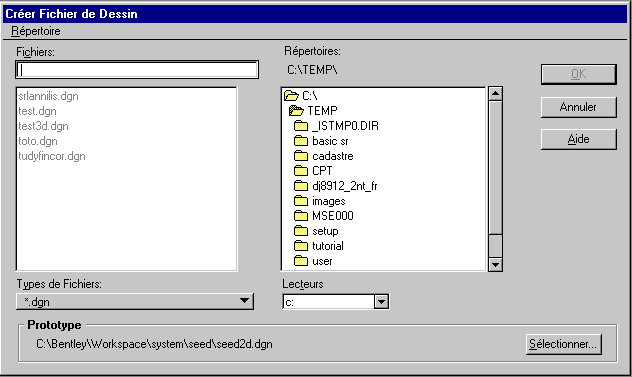Select the _ISTMP0.DIR directory name
The height and width of the screenshot is (377, 632).
point(345,126)
